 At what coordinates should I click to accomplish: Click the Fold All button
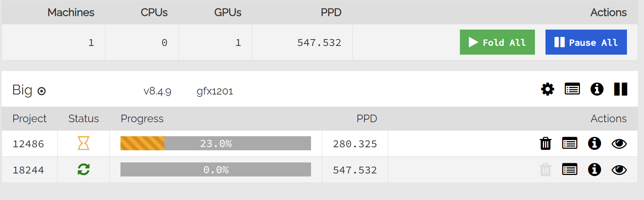point(497,42)
